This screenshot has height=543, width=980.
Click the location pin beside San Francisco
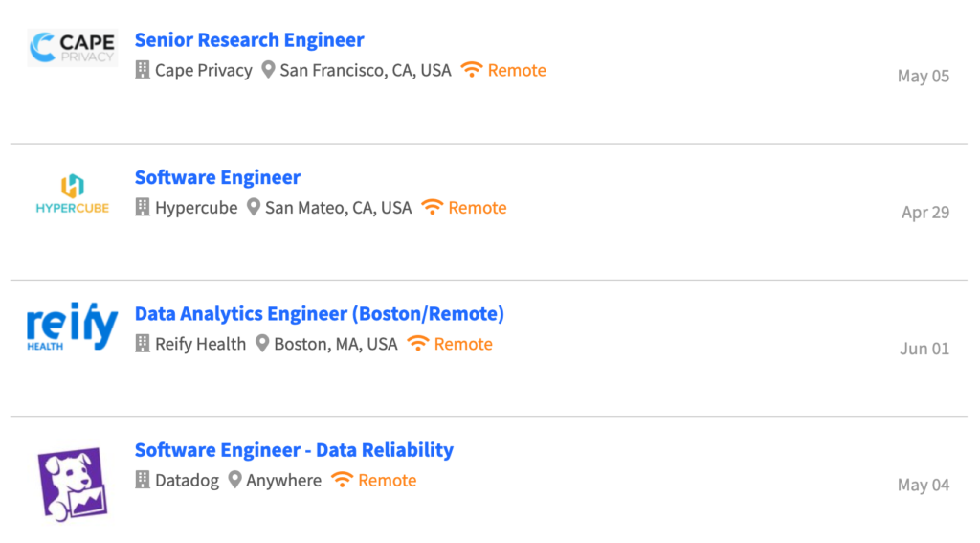point(268,70)
